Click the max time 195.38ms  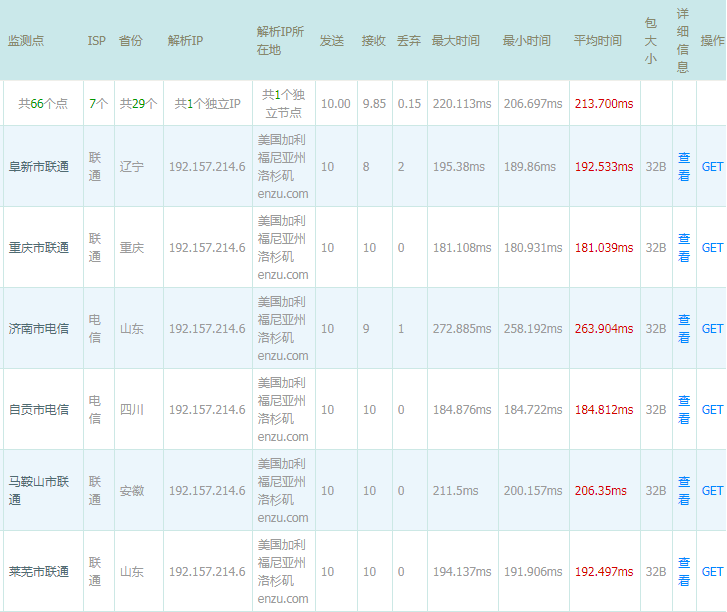(459, 167)
